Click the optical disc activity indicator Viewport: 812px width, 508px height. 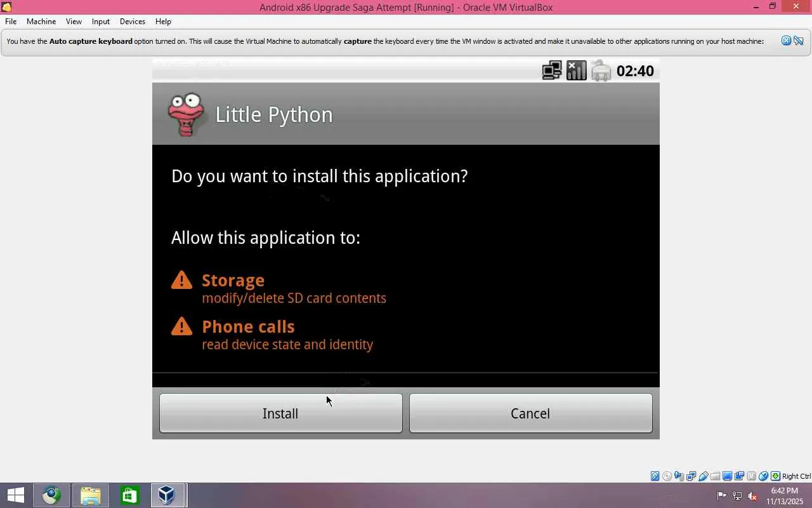click(x=667, y=476)
